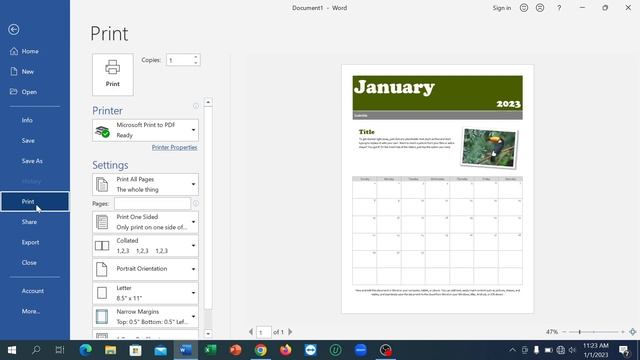Image resolution: width=640 pixels, height=360 pixels.
Task: Open File Explorer from taskbar
Action: [111, 350]
